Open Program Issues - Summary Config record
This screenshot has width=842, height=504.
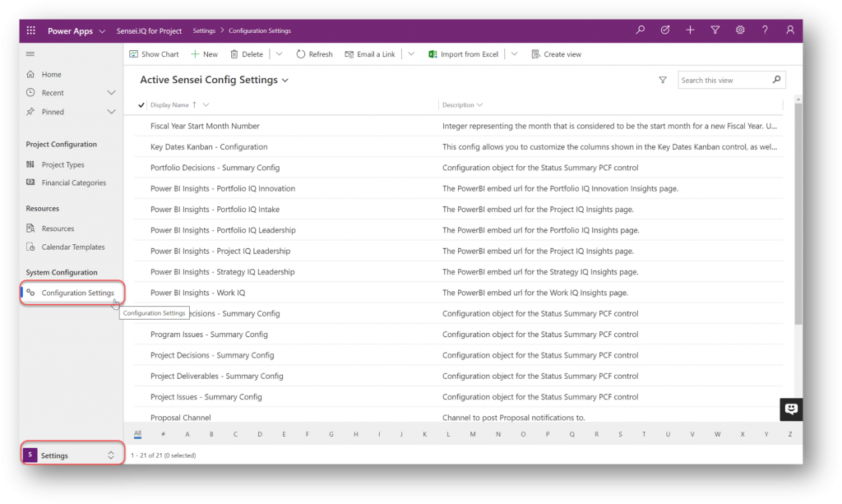pos(209,335)
